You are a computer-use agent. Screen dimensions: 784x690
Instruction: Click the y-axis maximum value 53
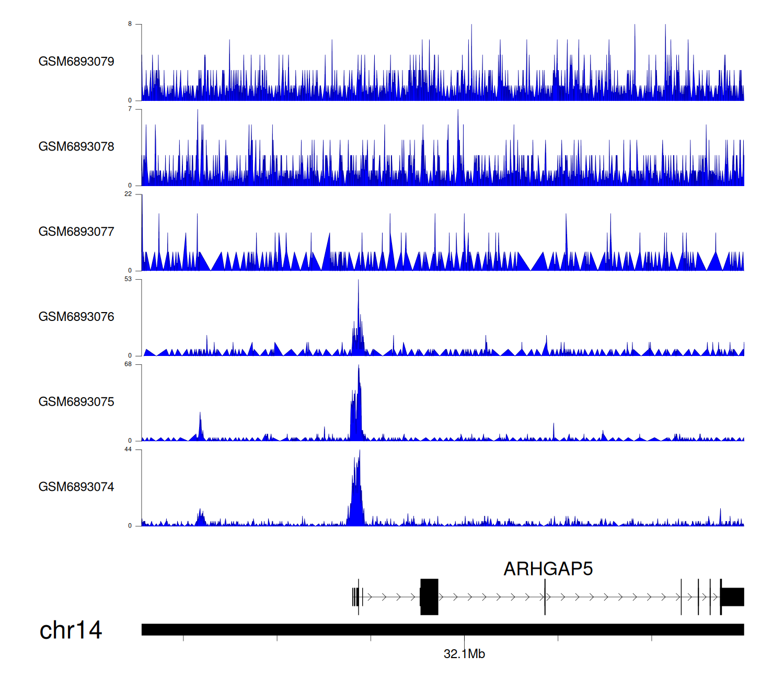[128, 279]
